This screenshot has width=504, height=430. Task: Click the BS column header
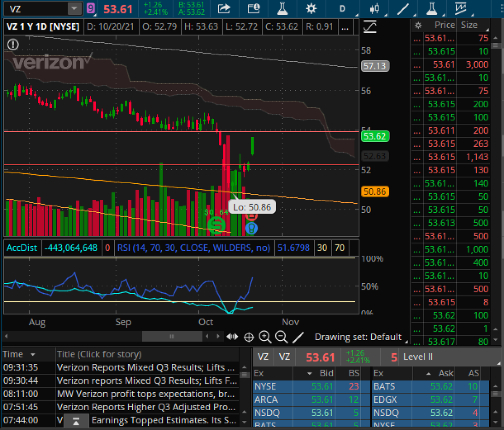354,373
